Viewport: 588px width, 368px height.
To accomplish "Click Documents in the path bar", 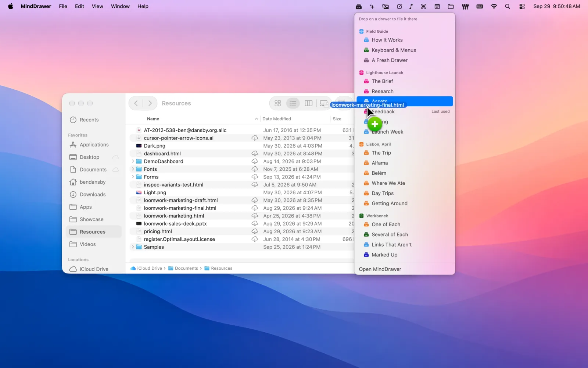I will click(x=183, y=268).
